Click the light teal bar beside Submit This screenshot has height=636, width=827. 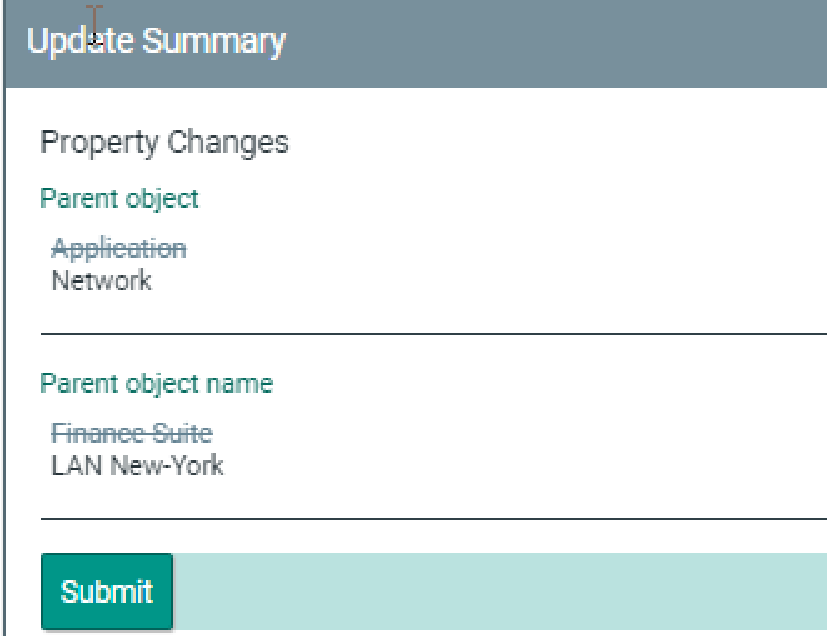(500, 591)
